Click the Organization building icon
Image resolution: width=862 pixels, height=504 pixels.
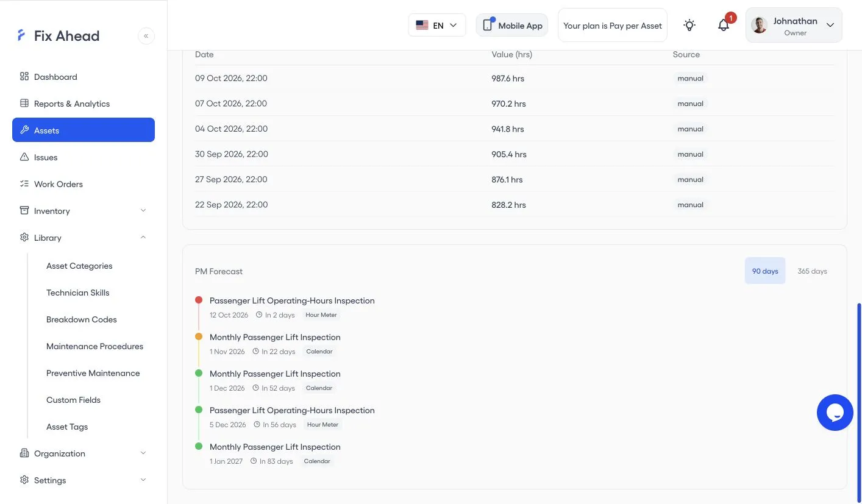24,453
